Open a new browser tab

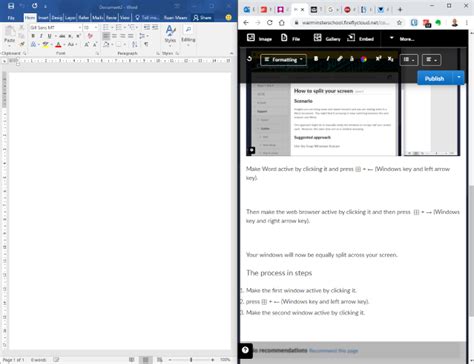pos(400,10)
